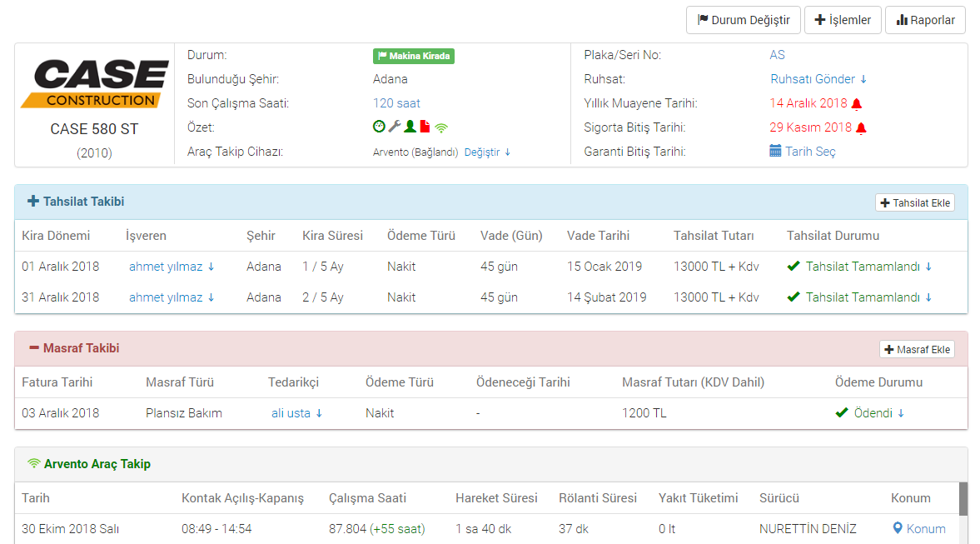
Task: Open the İşlemler menu button
Action: tap(843, 20)
